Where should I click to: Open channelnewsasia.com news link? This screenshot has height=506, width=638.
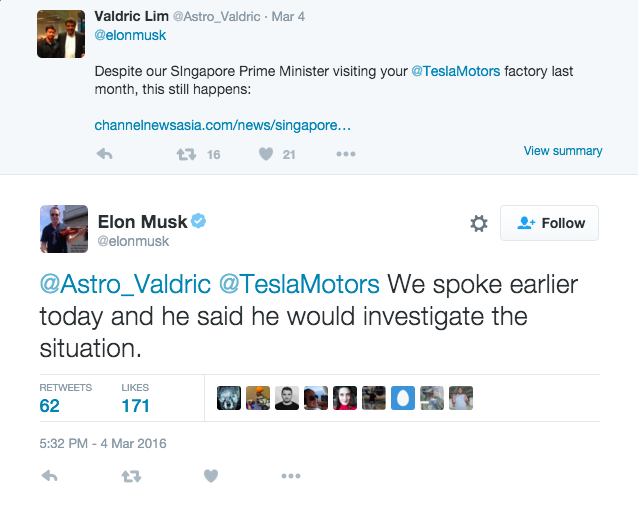222,126
